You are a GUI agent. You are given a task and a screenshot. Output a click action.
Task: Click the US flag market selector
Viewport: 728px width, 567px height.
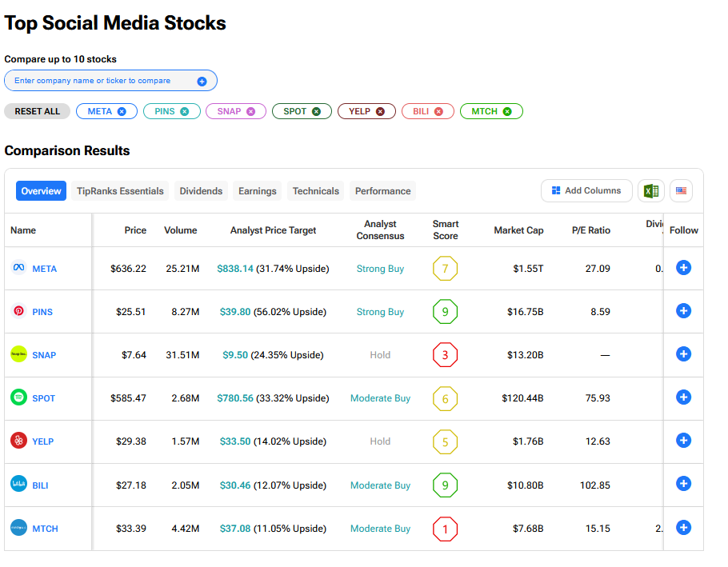click(681, 191)
